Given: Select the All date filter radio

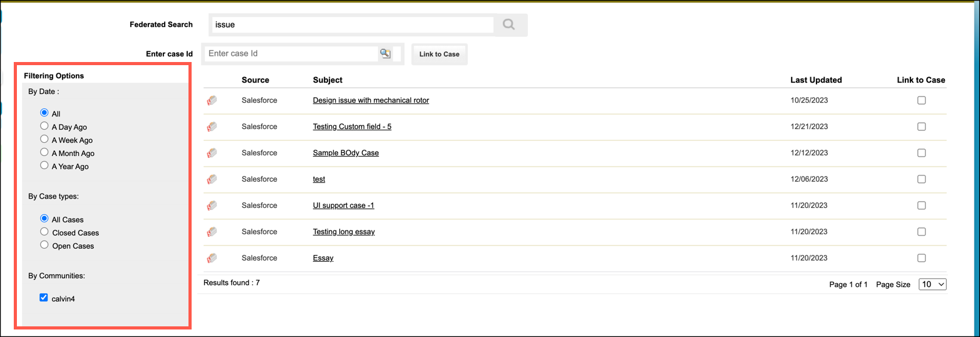Looking at the screenshot, I should 44,113.
